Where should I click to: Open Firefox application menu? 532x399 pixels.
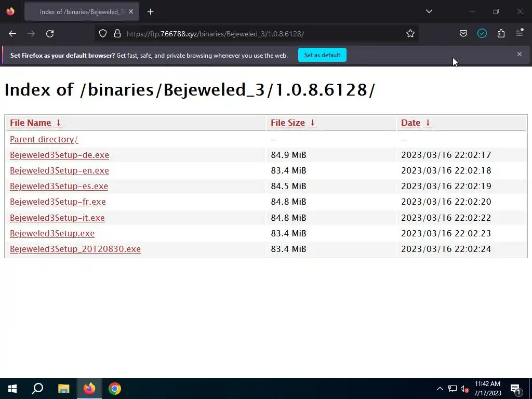coord(520,33)
